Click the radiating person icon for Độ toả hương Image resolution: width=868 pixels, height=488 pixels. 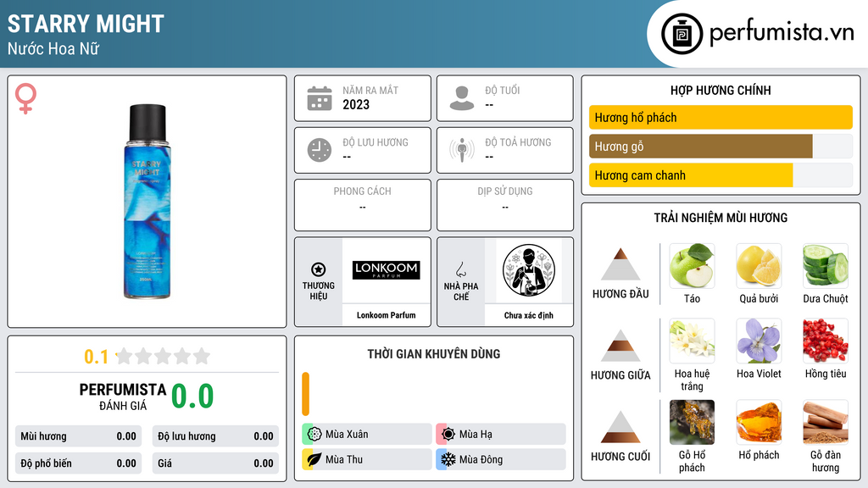click(x=462, y=150)
